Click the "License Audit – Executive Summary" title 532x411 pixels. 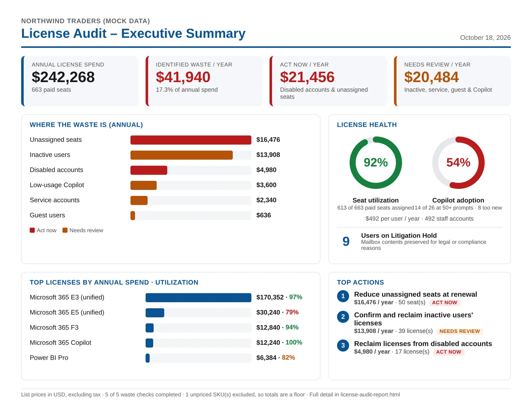click(133, 34)
